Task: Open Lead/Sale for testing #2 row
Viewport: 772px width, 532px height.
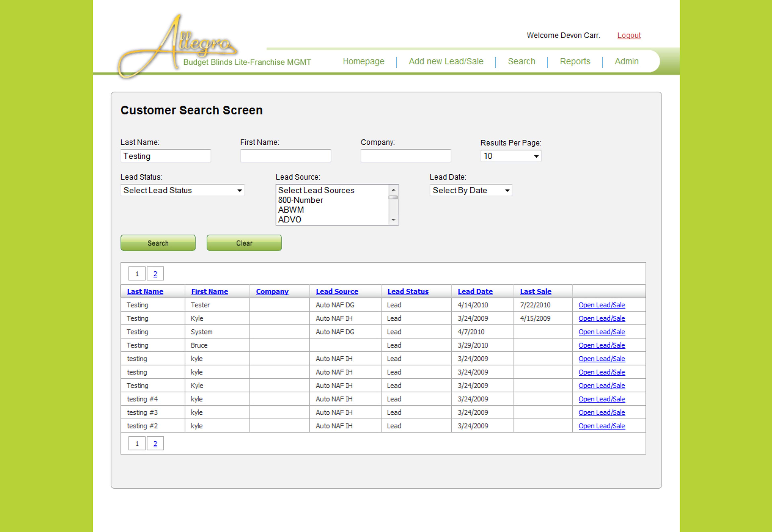Action: 602,426
